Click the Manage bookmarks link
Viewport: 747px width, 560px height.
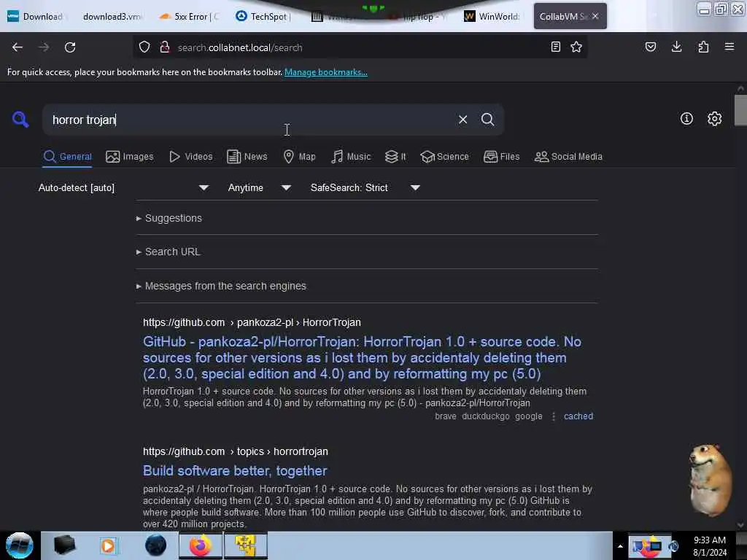[x=326, y=72]
